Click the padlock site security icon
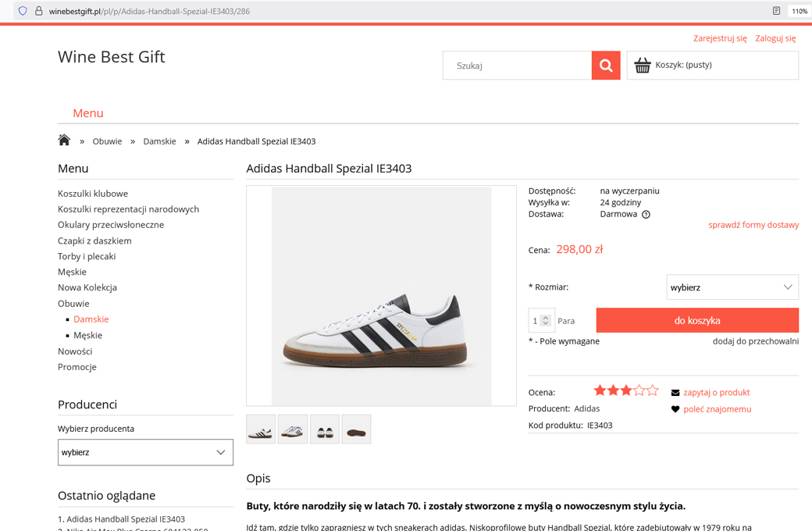812x531 pixels. [x=38, y=11]
